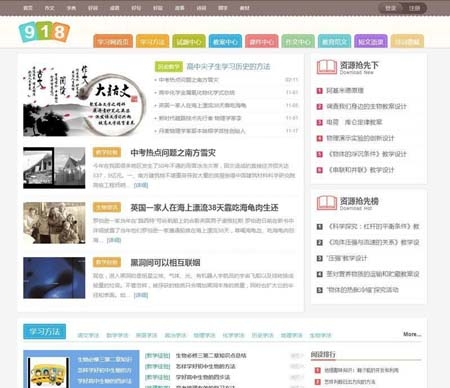
Task: Click number 3 badge beside "压强"教学设计
Action: 319,258
